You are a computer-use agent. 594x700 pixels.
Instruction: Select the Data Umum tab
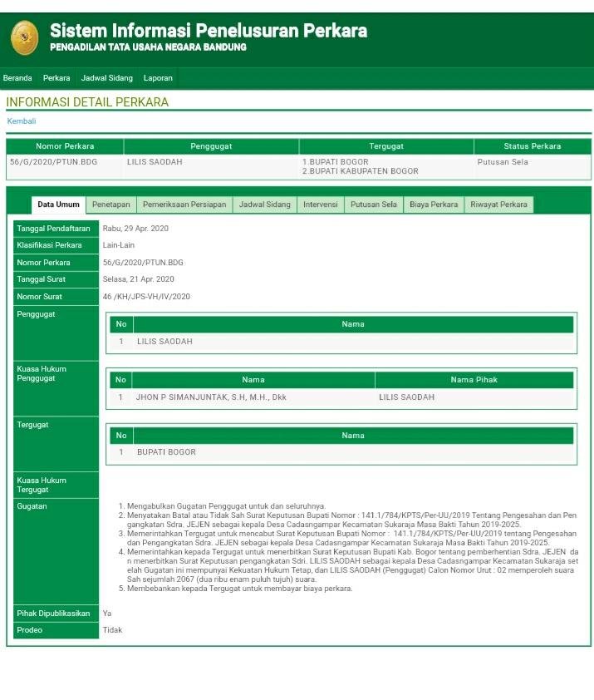58,205
